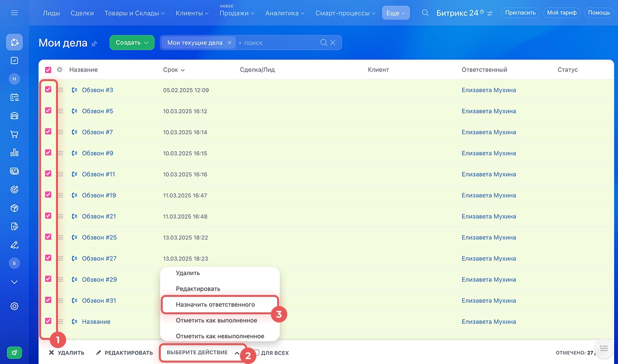Open the document sign sidebar icon
This screenshot has width=618, height=364.
[14, 226]
